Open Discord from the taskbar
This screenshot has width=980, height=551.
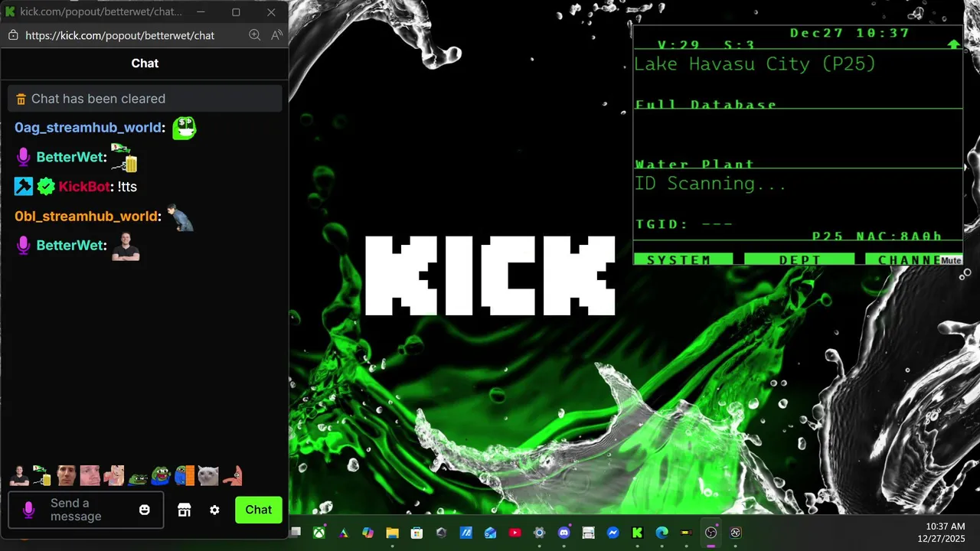click(564, 533)
